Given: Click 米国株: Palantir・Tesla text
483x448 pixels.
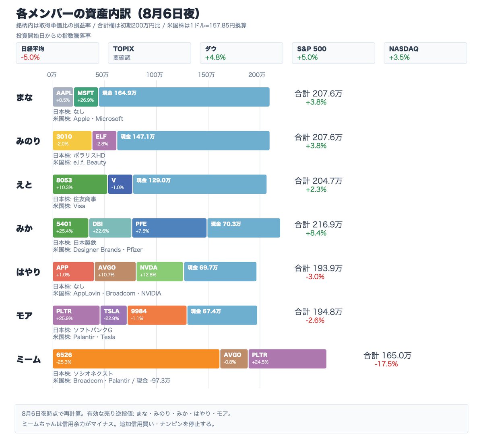Looking at the screenshot, I should point(84,337).
